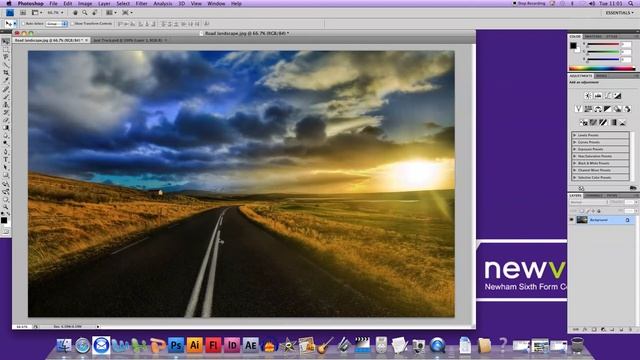The image size is (640, 360).
Task: Switch to the Swatches panel tab
Action: (x=593, y=36)
